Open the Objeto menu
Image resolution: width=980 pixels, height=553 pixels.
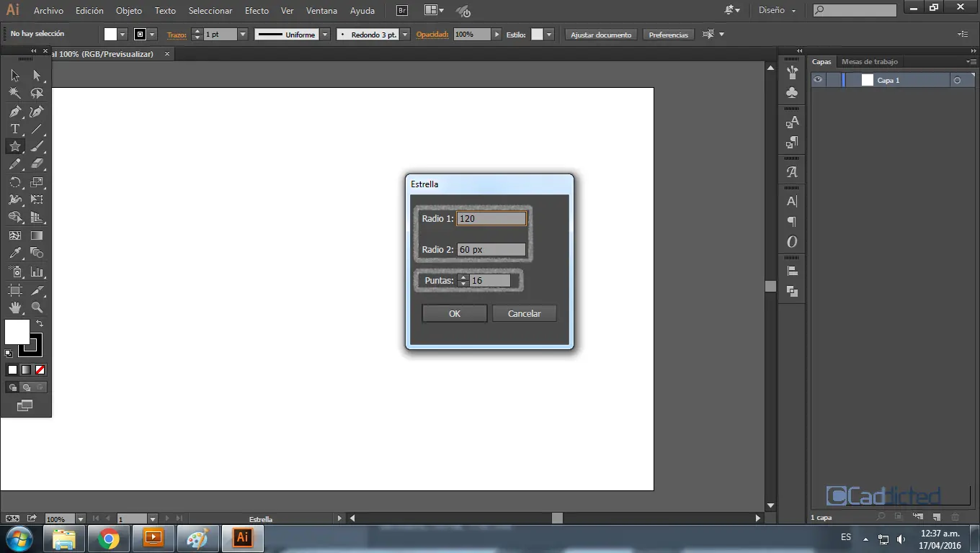[129, 11]
